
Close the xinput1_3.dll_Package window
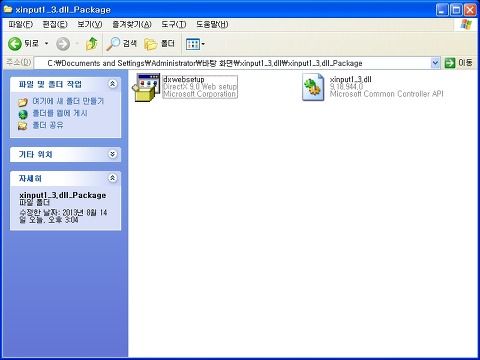tap(470, 10)
